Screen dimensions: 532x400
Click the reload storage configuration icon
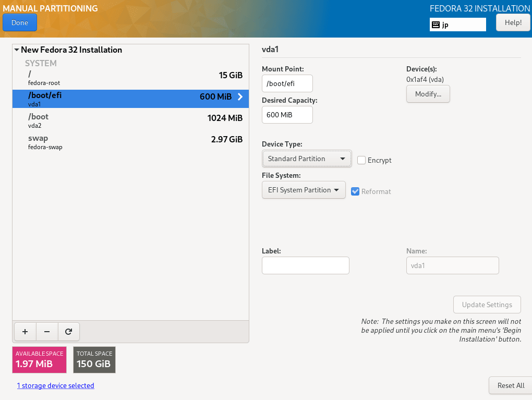tap(68, 332)
